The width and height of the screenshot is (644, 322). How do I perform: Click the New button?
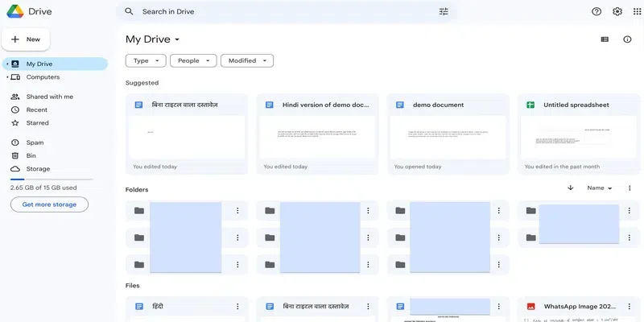click(26, 39)
